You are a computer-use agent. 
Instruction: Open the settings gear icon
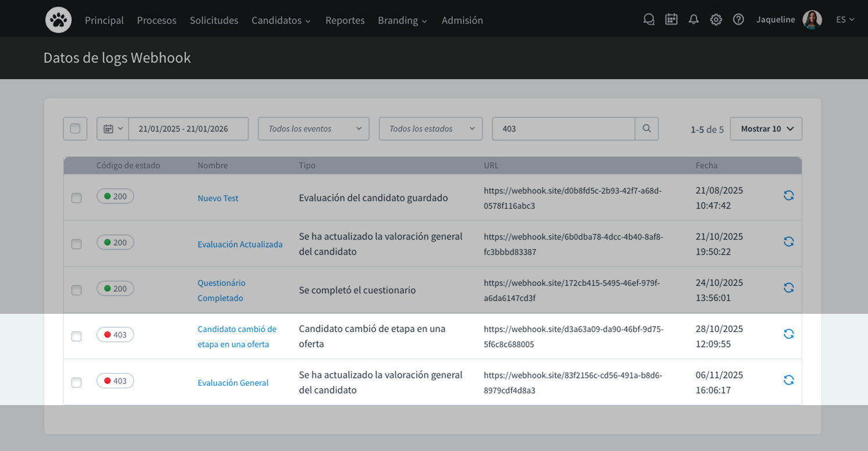click(716, 20)
